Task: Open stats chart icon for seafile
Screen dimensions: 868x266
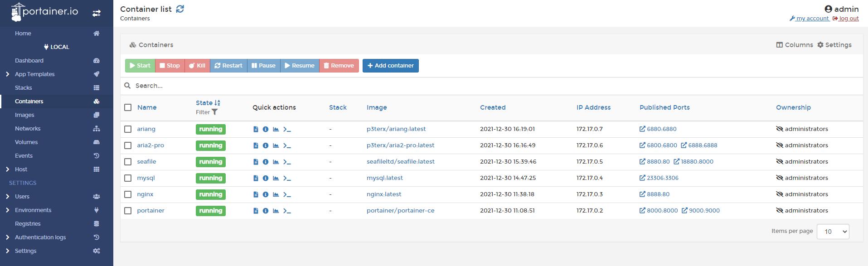Action: (276, 162)
